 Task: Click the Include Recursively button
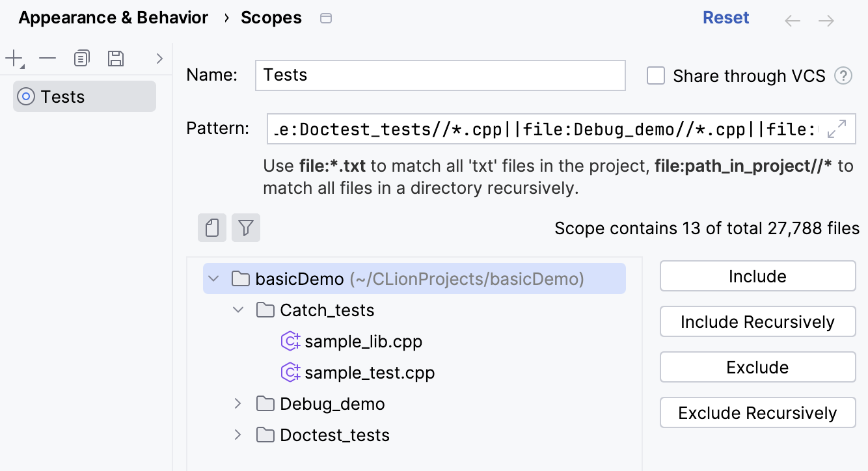pyautogui.click(x=757, y=321)
